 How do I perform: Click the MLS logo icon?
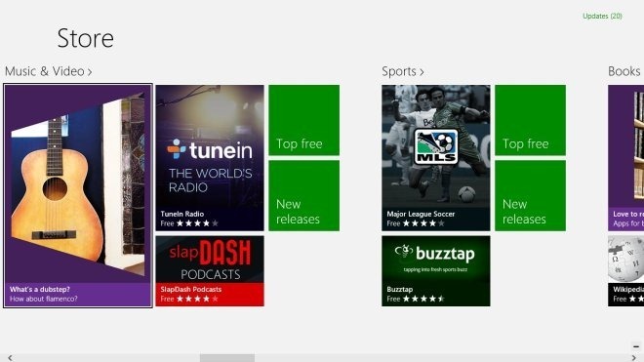click(x=436, y=146)
